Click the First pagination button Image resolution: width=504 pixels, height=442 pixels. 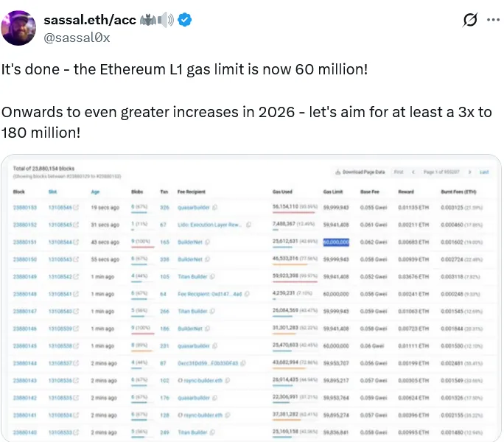click(399, 172)
